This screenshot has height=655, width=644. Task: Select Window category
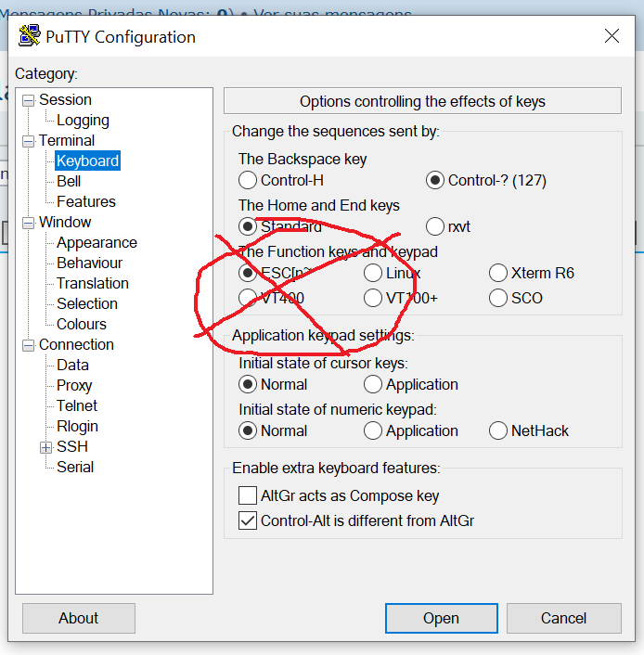click(x=65, y=223)
